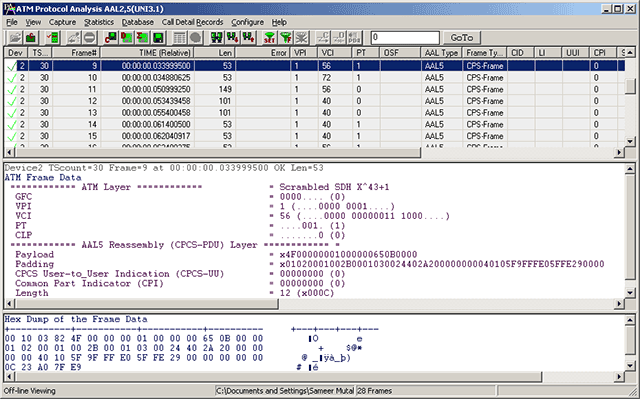Click the frame list down scroll arrow
The width and height of the screenshot is (640, 399).
click(x=630, y=142)
